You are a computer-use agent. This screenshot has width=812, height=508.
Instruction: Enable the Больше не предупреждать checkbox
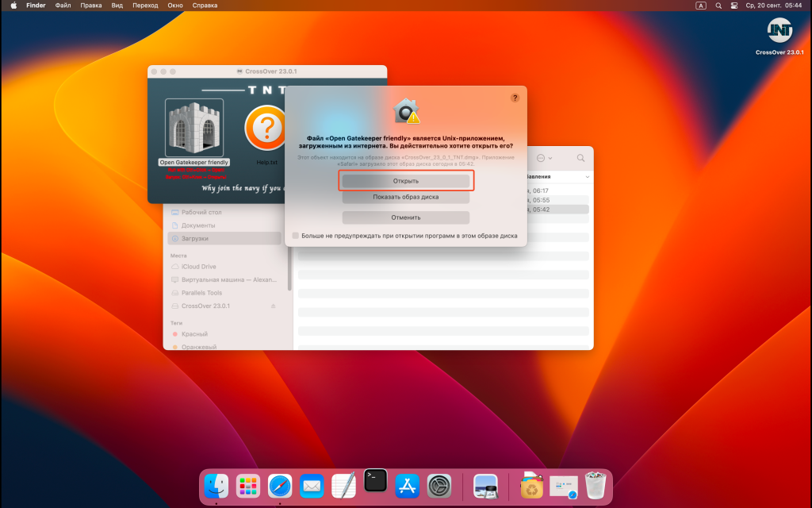(x=295, y=236)
